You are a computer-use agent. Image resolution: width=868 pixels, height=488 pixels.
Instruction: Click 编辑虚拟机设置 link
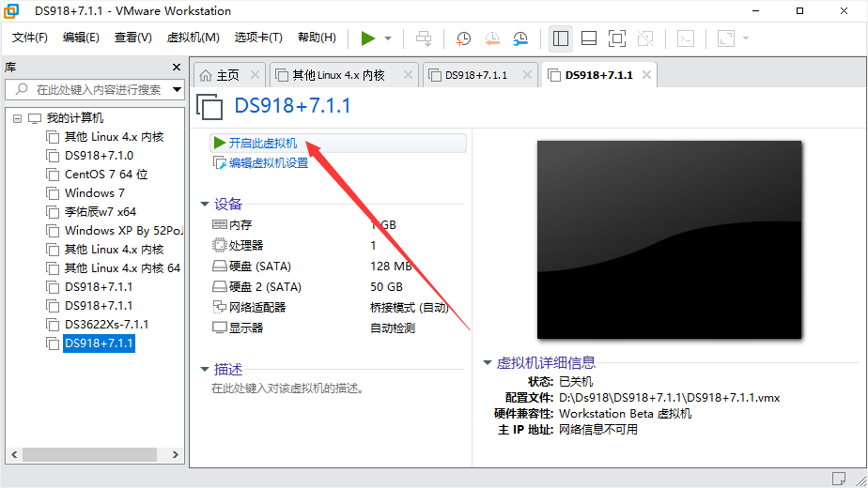pos(268,162)
